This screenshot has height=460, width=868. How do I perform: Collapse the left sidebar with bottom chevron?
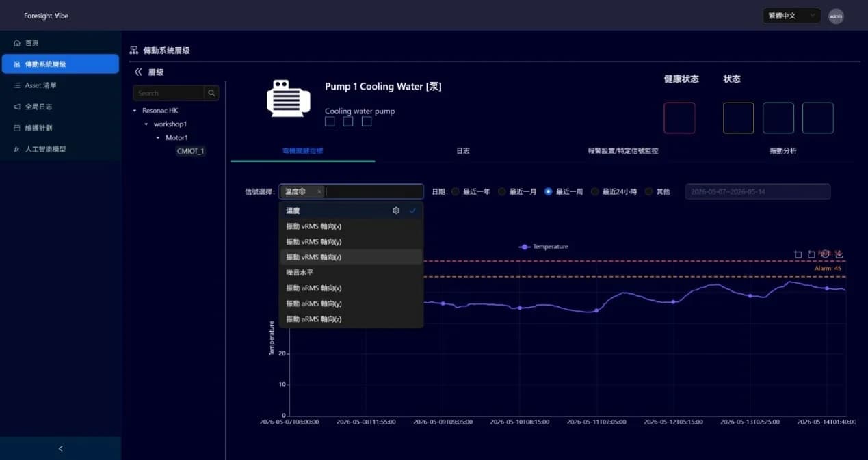coord(60,448)
